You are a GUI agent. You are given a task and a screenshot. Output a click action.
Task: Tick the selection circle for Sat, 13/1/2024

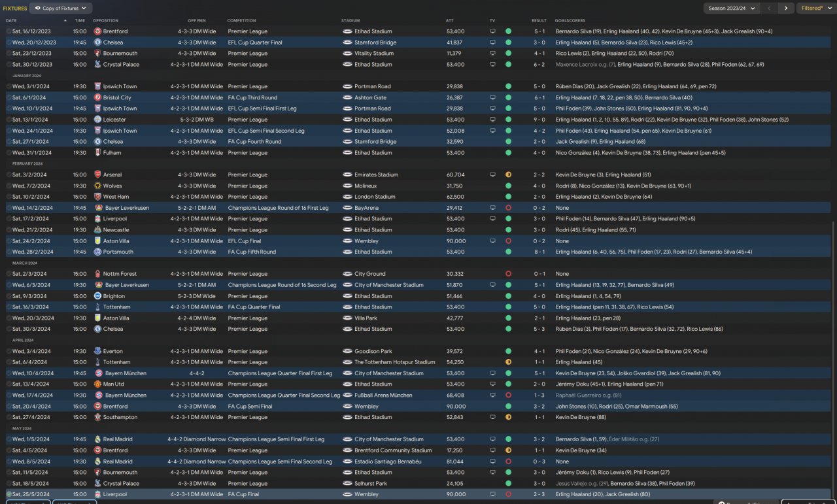pyautogui.click(x=9, y=120)
